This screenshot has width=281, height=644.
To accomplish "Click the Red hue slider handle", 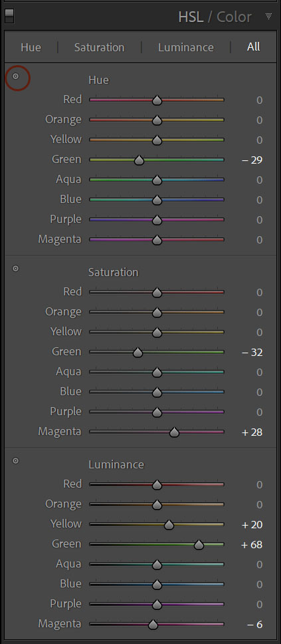I will [157, 100].
